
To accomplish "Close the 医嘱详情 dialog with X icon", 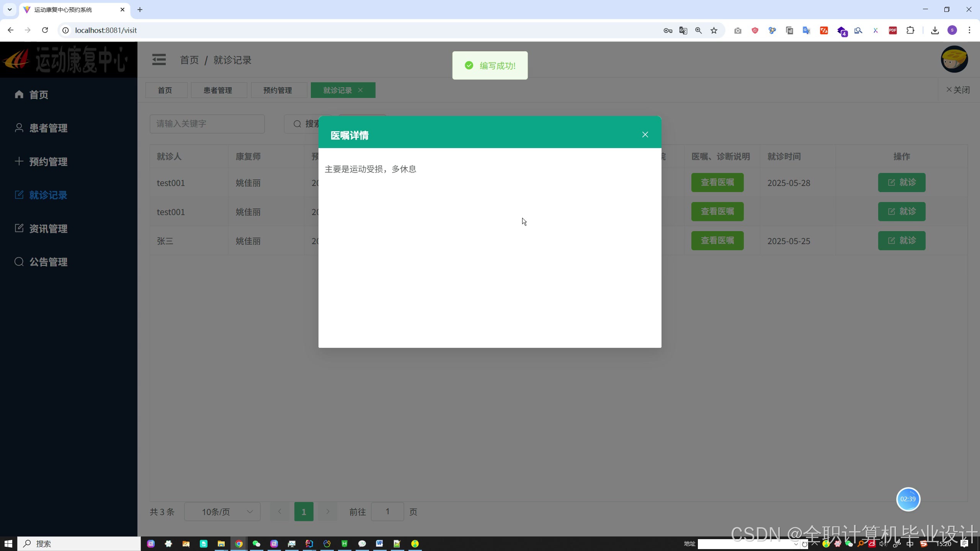I will point(645,135).
